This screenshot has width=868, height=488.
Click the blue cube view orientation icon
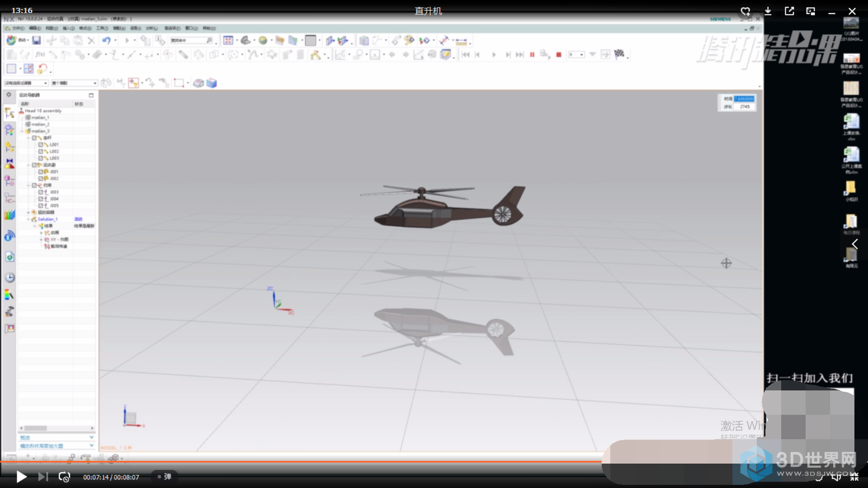point(212,83)
